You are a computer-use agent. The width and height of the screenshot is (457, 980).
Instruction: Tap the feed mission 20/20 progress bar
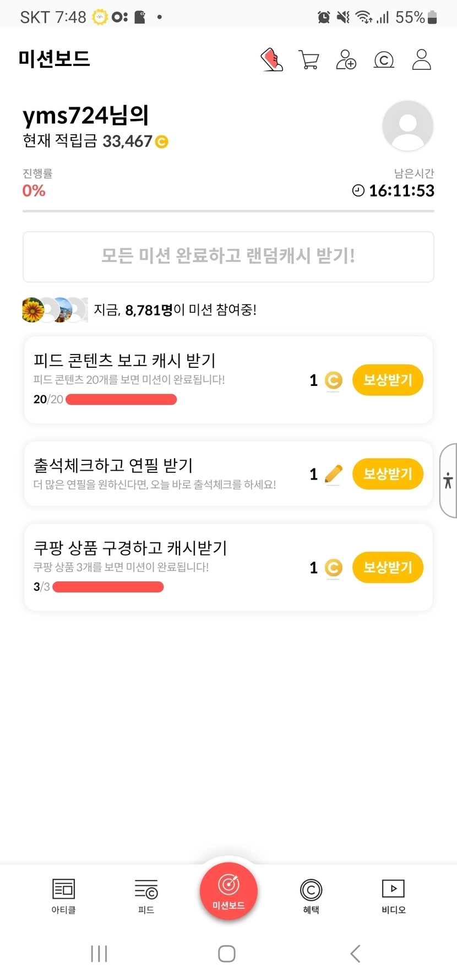coord(121,400)
